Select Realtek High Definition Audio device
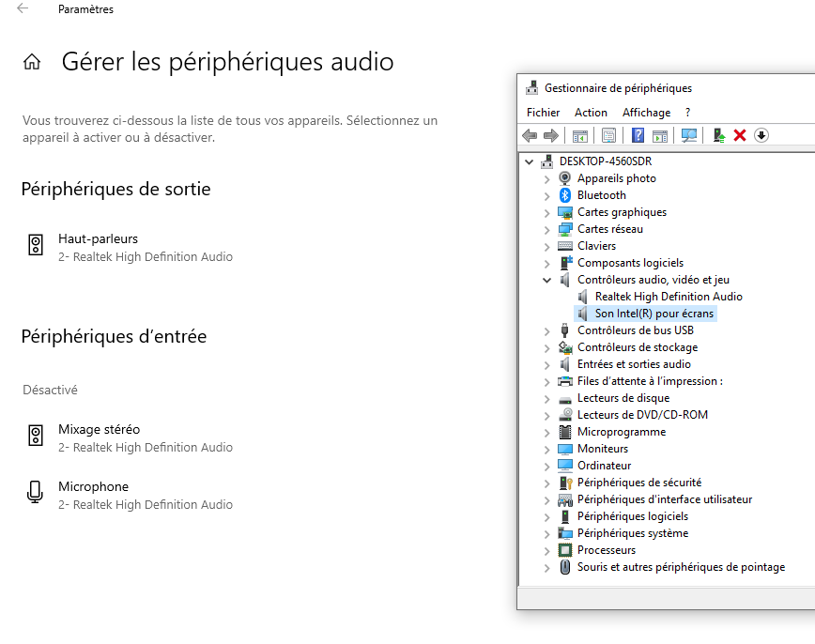Viewport: 815px width, 644px height. coord(669,297)
